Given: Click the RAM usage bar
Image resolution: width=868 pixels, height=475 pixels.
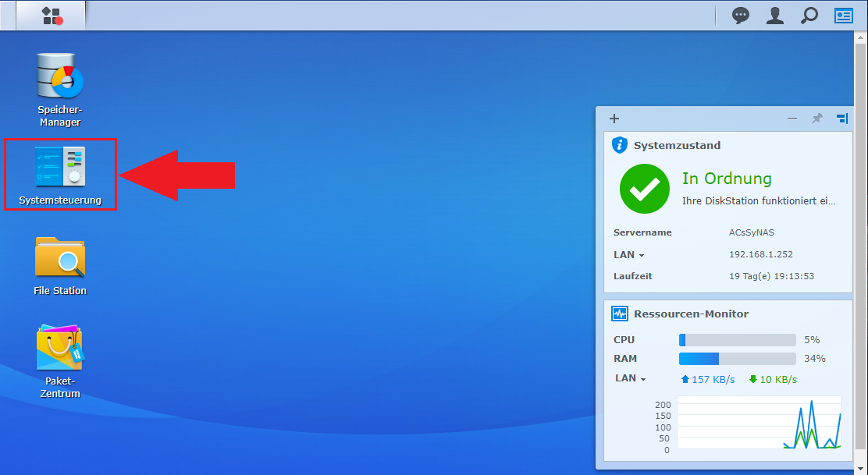Looking at the screenshot, I should click(x=737, y=359).
